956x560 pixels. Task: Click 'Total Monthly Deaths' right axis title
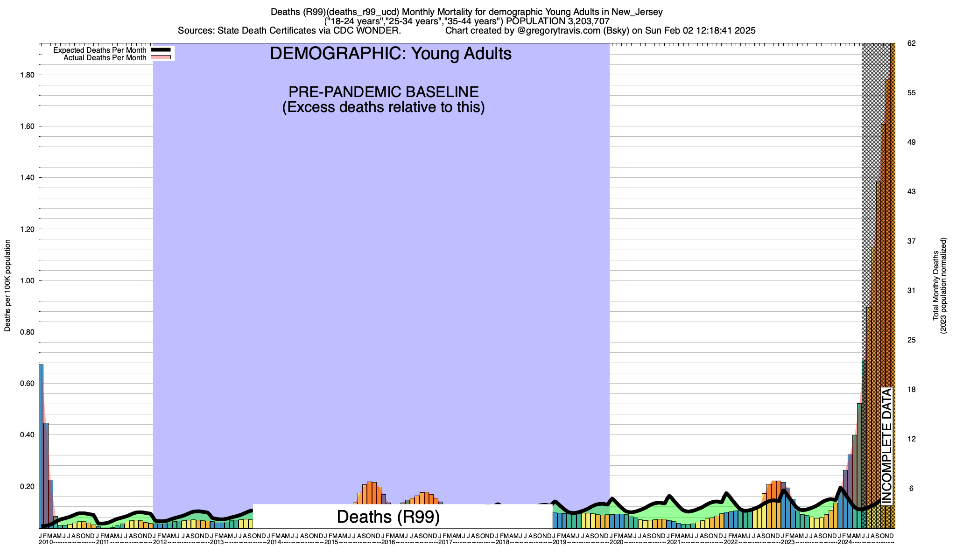[935, 286]
